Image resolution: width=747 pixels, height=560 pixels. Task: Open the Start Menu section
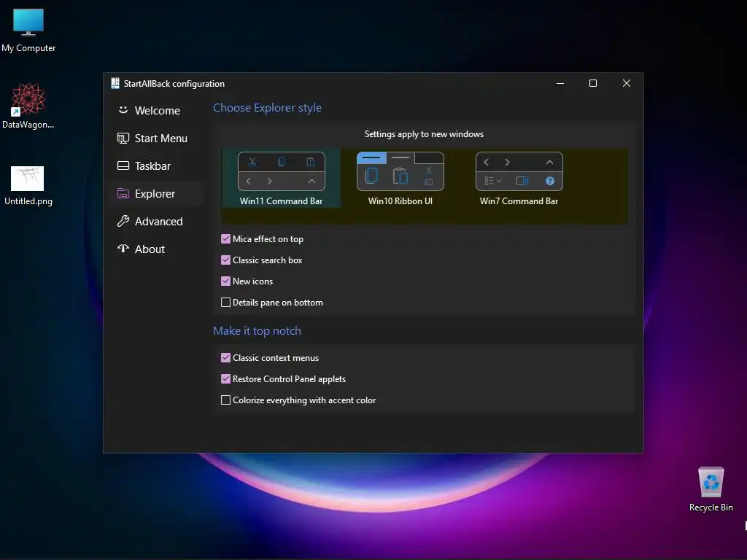(158, 138)
